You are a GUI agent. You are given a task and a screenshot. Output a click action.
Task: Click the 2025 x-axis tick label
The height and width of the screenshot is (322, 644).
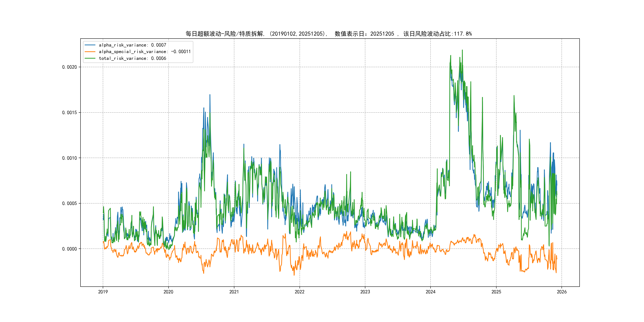(496, 292)
